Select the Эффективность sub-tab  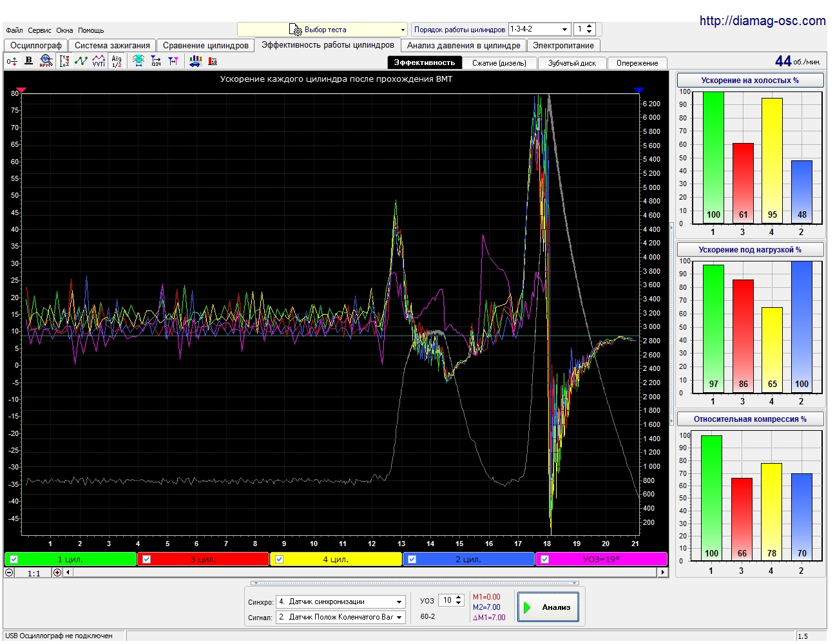pos(425,62)
